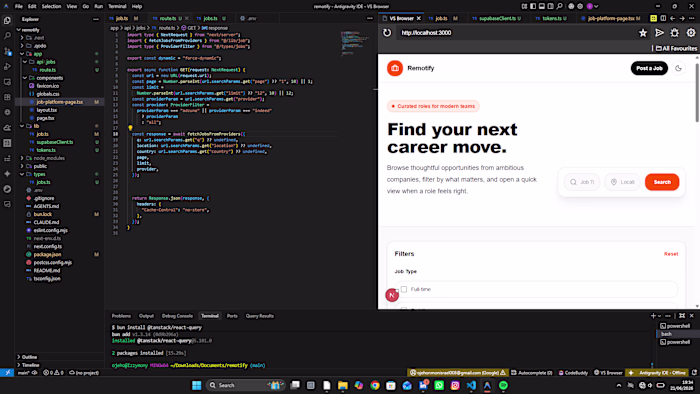The height and width of the screenshot is (394, 700).
Task: Click the split editor icon in right group
Action: (663, 18)
